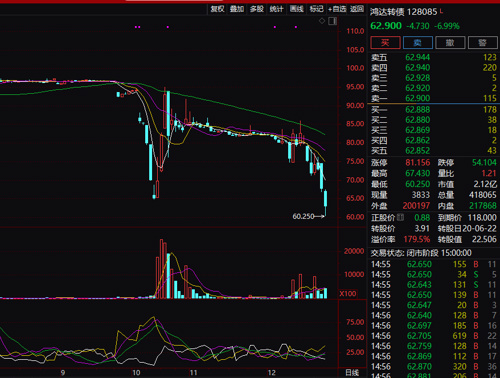Click the blue 卖 sell button
Viewport: 500px width, 378px height.
point(418,43)
